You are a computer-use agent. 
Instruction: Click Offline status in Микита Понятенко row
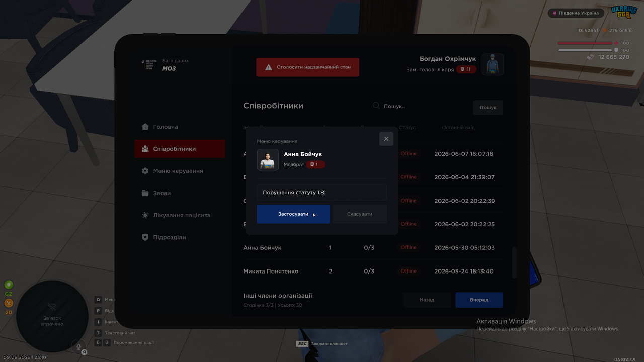409,271
